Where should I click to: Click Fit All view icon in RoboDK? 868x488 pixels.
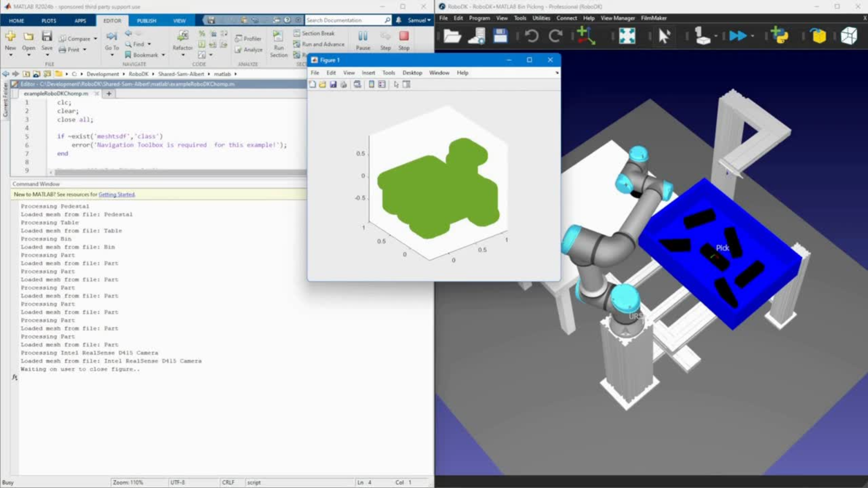627,36
